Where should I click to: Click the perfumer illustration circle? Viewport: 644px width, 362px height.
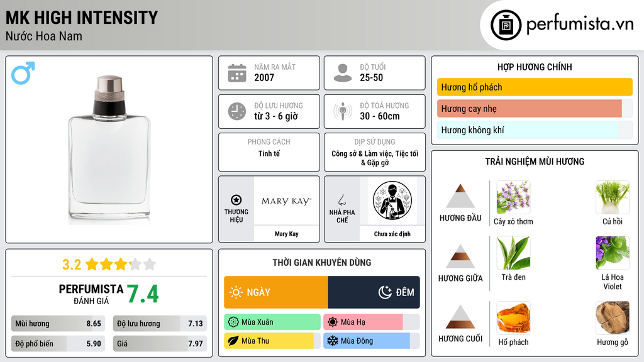392,200
